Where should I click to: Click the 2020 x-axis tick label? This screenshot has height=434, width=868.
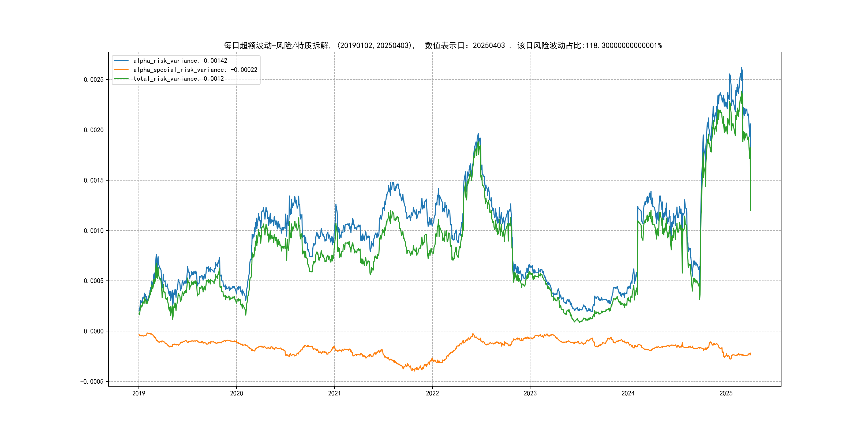[236, 393]
